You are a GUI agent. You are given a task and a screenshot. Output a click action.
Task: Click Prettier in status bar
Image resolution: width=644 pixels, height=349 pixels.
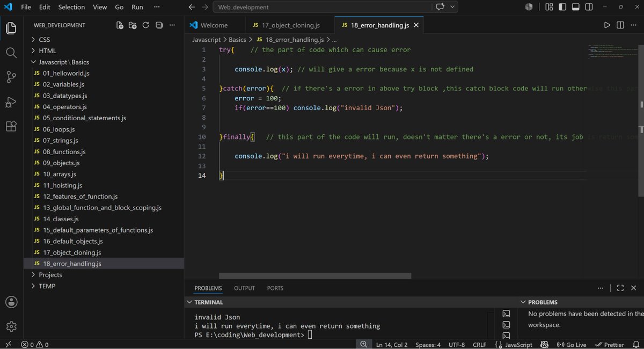tap(610, 344)
